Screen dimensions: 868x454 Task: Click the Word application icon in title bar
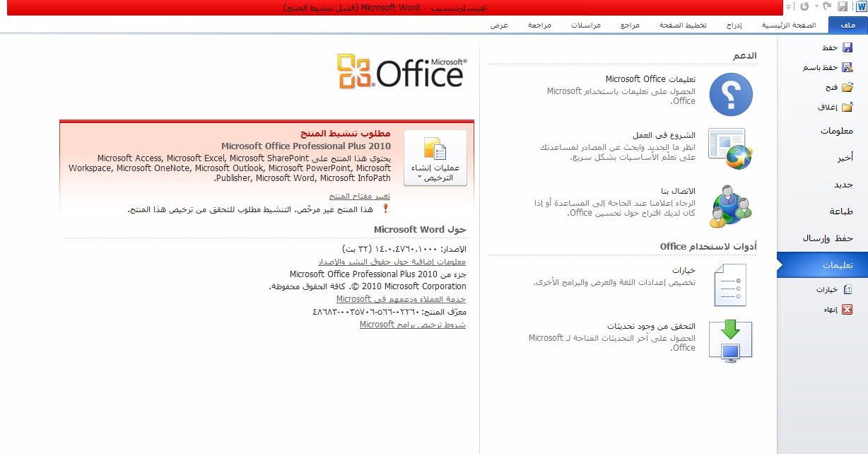coord(860,6)
